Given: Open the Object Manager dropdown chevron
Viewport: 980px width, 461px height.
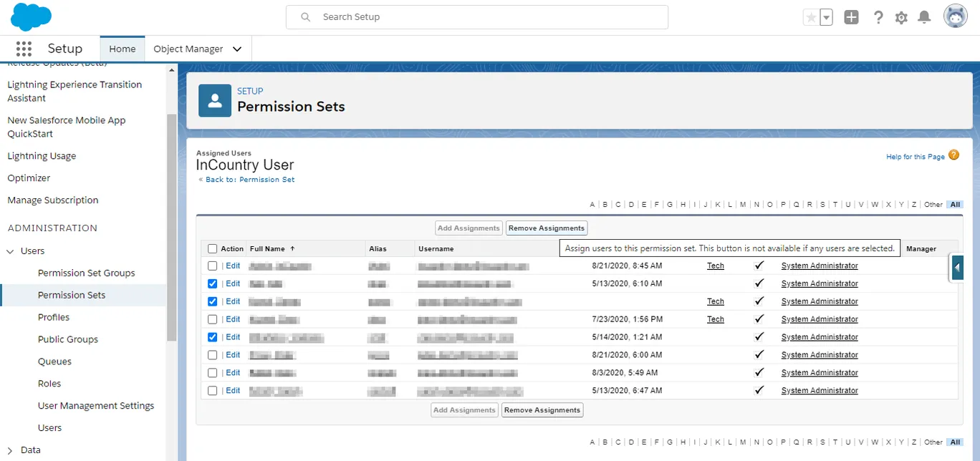Looking at the screenshot, I should click(236, 49).
